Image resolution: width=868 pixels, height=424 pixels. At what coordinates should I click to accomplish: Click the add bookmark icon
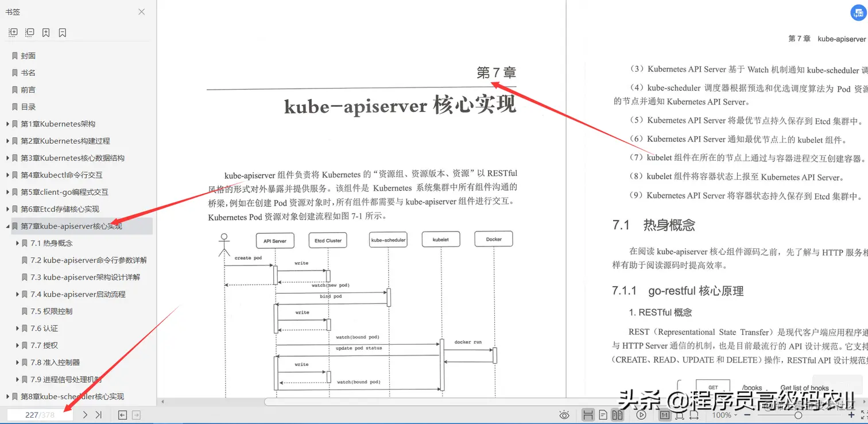coord(46,32)
